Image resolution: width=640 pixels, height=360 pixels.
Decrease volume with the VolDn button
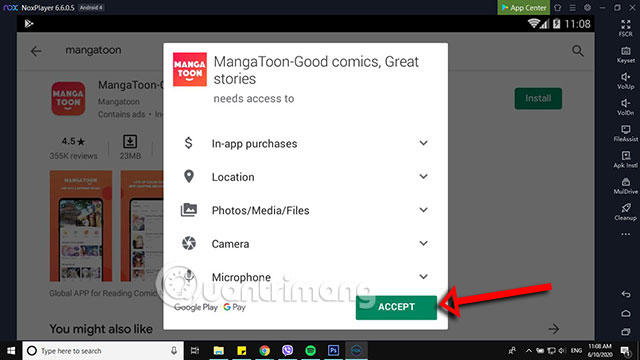[x=625, y=107]
